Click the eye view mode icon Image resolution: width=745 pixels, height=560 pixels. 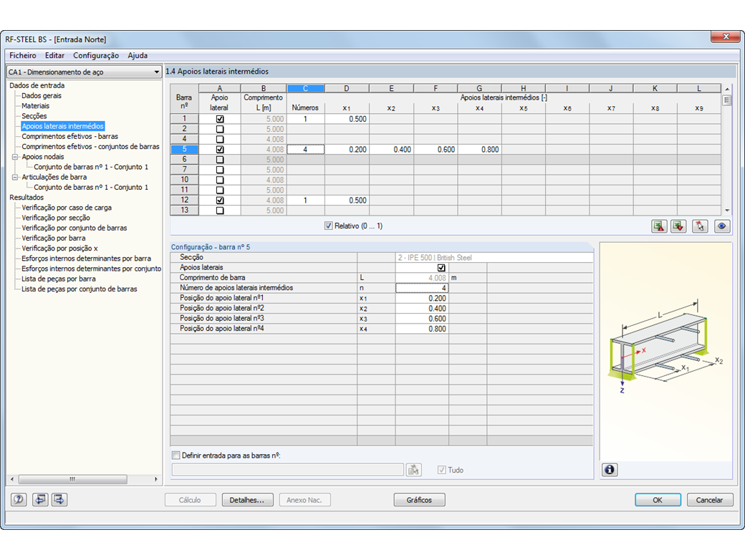tap(722, 226)
